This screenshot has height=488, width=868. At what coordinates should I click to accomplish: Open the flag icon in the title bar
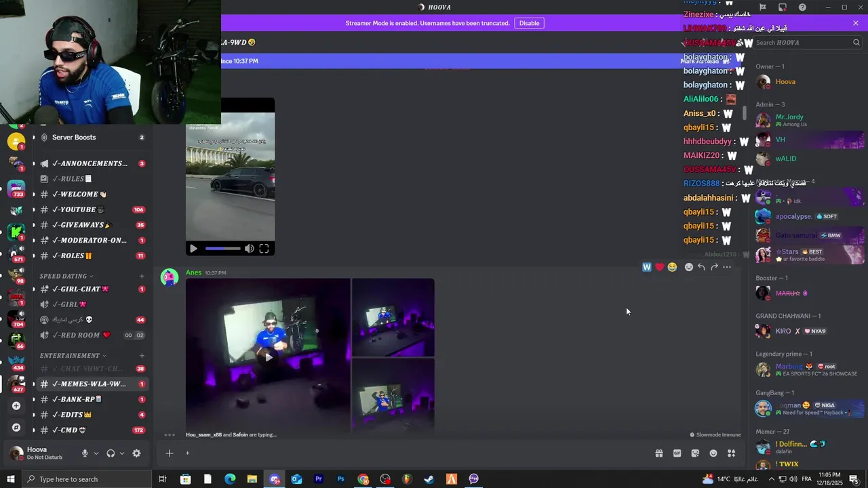tap(763, 7)
